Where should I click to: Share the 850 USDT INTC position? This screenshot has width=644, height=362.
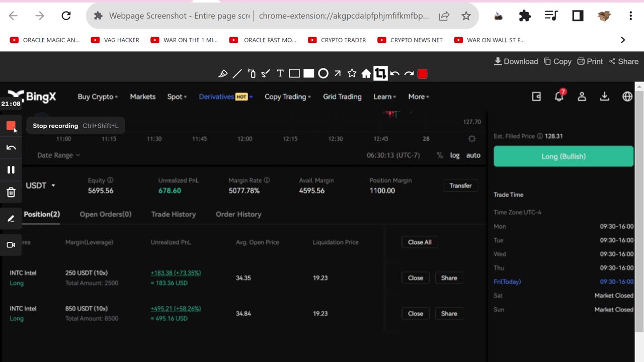pyautogui.click(x=449, y=314)
